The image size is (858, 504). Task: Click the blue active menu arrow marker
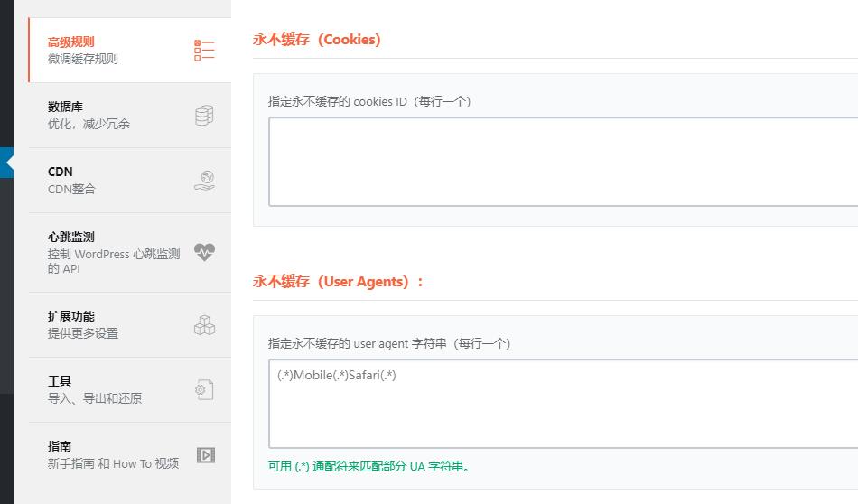click(x=6, y=163)
